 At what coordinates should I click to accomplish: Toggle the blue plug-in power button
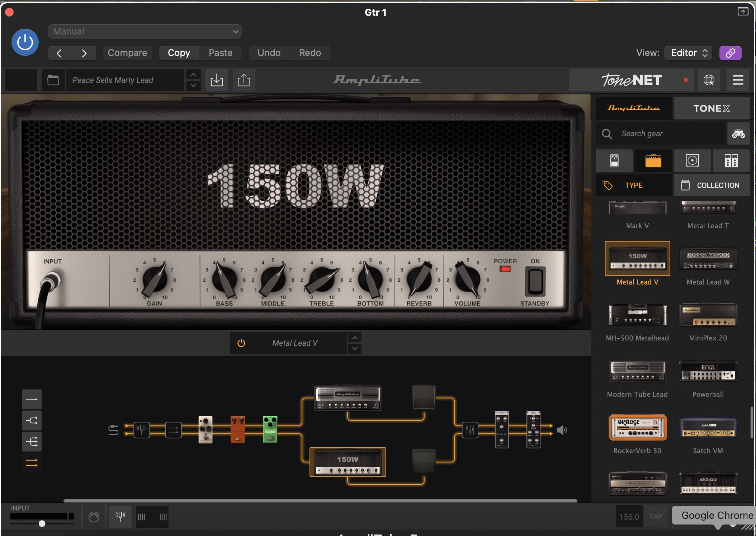[25, 43]
